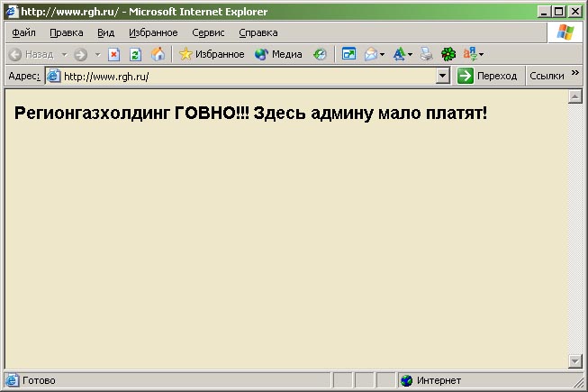Viewport: 588px width, 392px height.
Task: Click the Ссылки links bar label
Action: [547, 77]
